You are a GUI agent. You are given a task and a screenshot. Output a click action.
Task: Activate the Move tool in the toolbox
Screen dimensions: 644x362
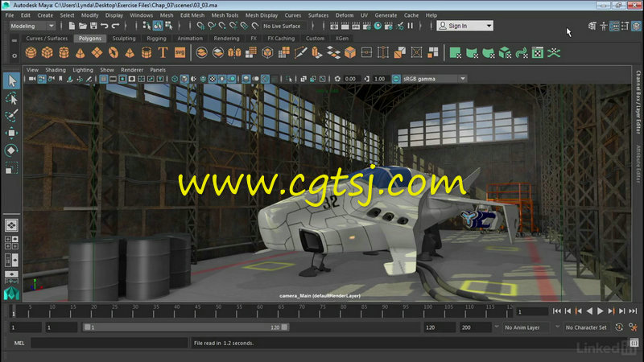[11, 133]
